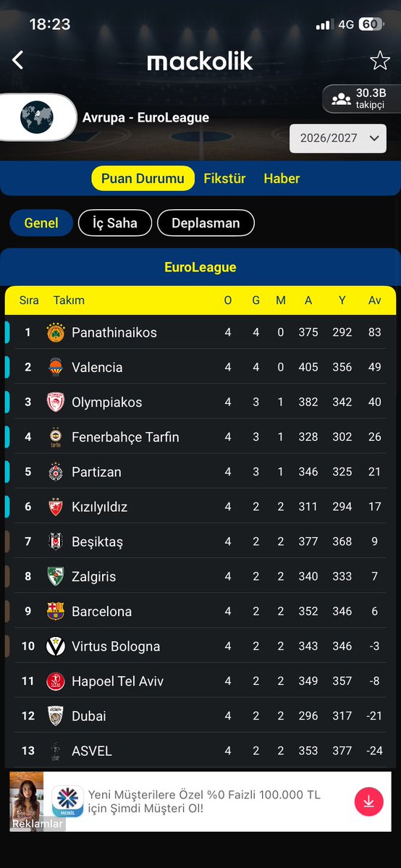This screenshot has width=401, height=868.
Task: Tap the back arrow icon
Action: pos(17,60)
